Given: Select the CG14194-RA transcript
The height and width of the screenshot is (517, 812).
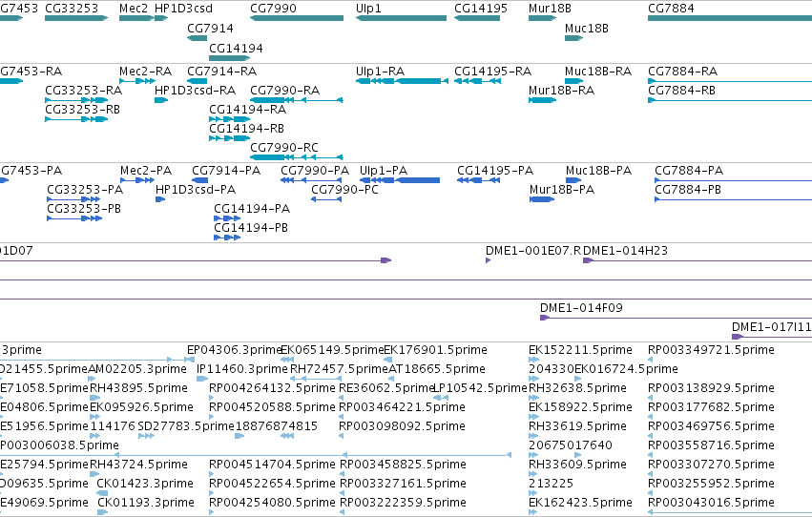Looking at the screenshot, I should pos(229,119).
